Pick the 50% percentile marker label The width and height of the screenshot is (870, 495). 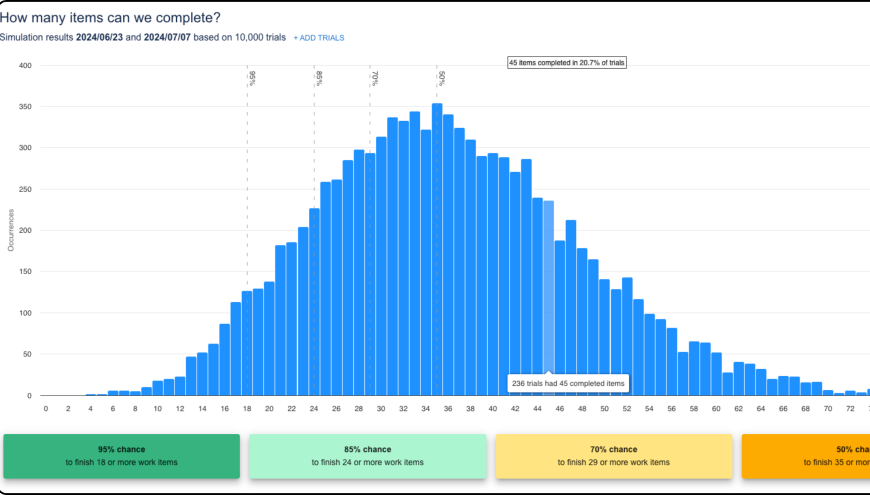(441, 78)
